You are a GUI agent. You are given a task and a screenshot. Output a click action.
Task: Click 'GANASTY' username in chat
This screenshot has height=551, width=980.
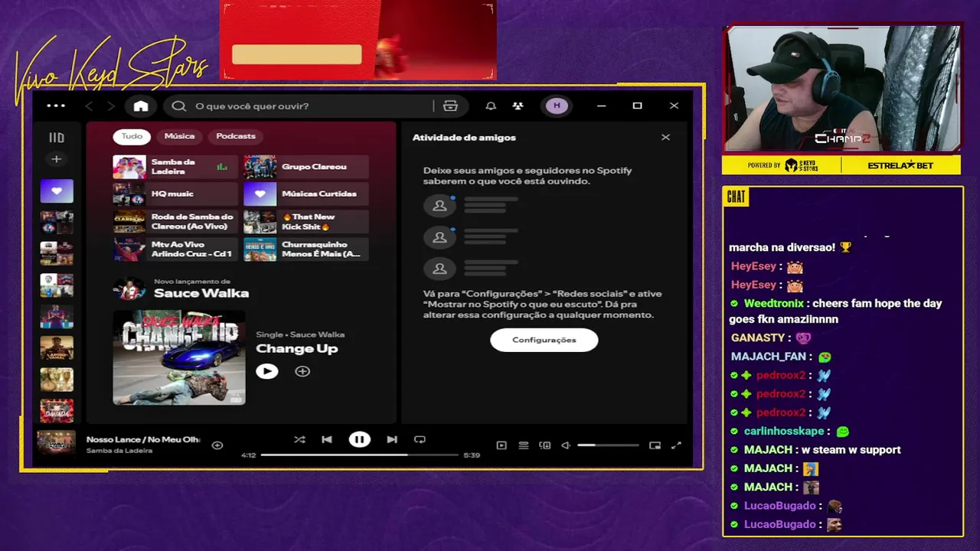click(x=758, y=337)
